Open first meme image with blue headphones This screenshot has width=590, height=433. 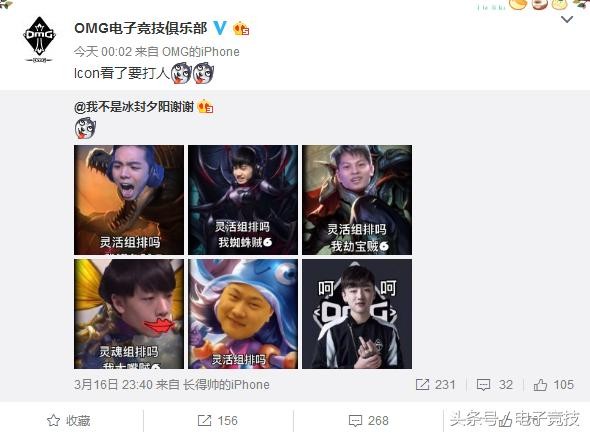tap(129, 200)
